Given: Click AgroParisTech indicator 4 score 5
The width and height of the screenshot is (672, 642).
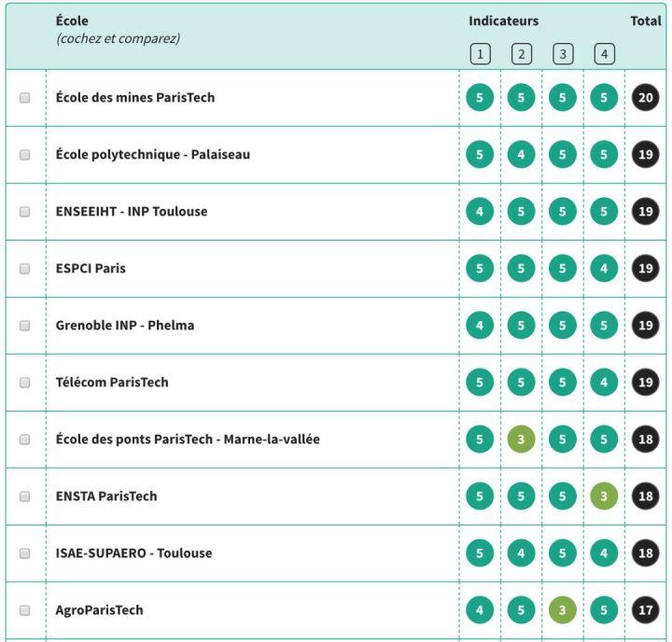Looking at the screenshot, I should point(604,610).
